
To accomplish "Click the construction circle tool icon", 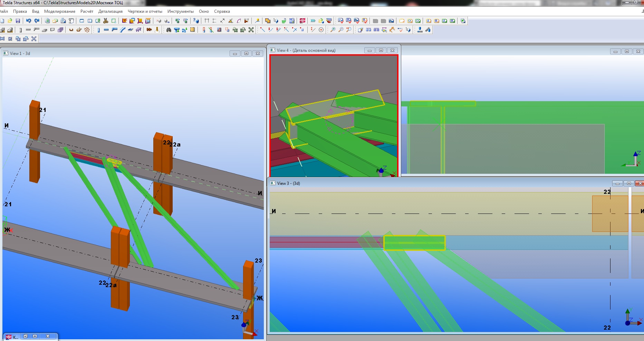I will pos(321,30).
